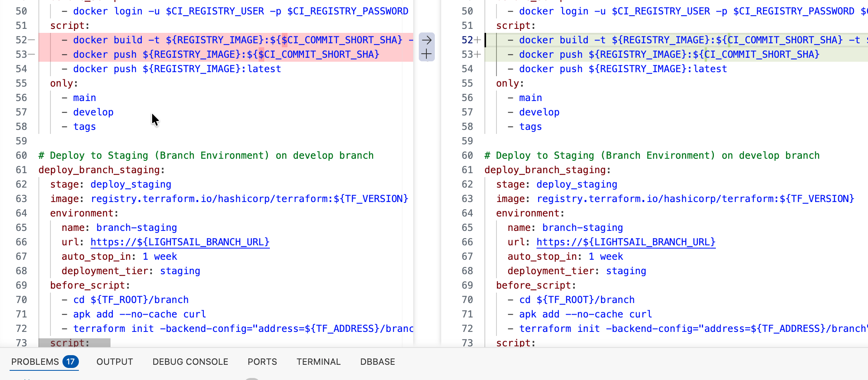Open the DBBASE panel tab
868x380 pixels.
tap(378, 362)
